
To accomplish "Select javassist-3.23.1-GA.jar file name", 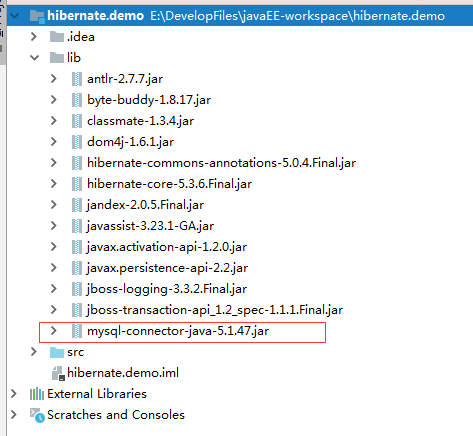I will (150, 226).
